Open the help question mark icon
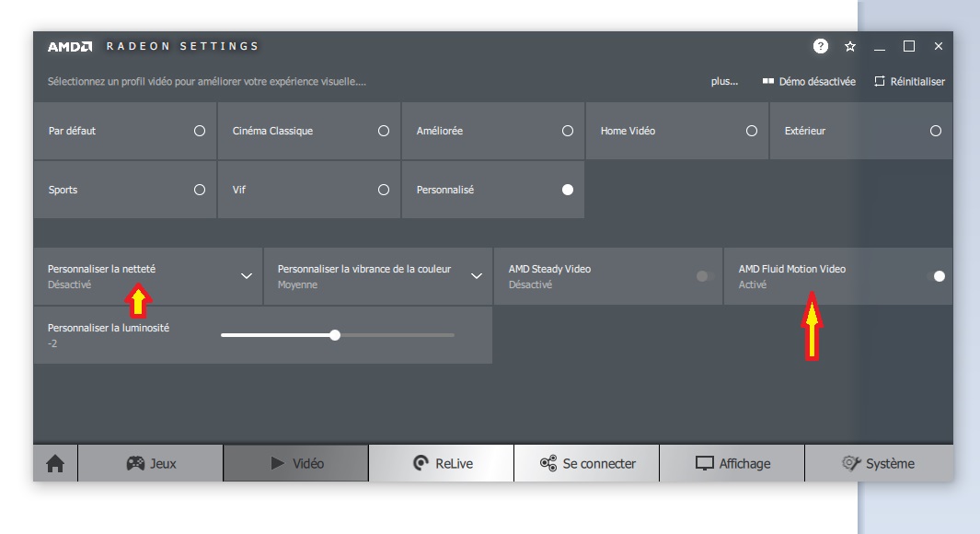This screenshot has height=534, width=980. coord(821,46)
